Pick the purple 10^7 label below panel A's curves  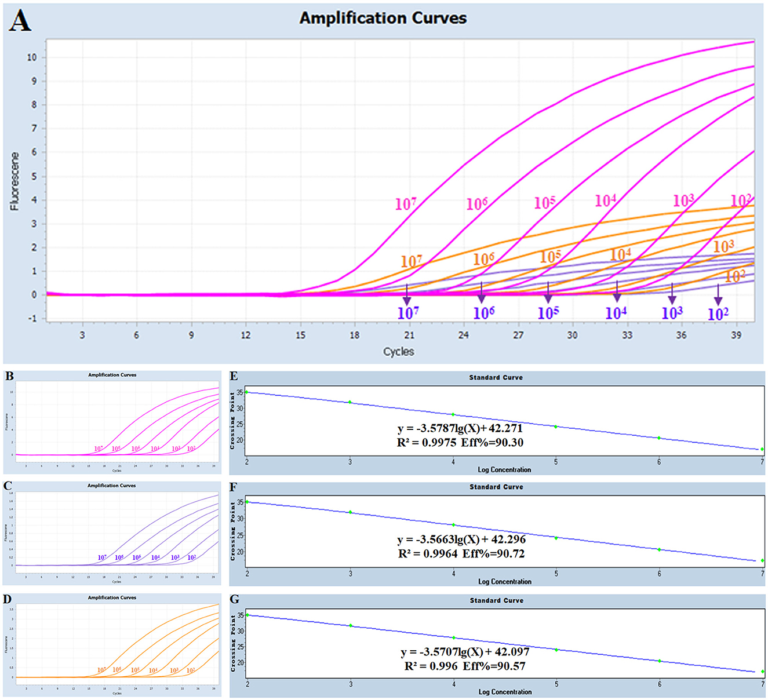coord(408,313)
